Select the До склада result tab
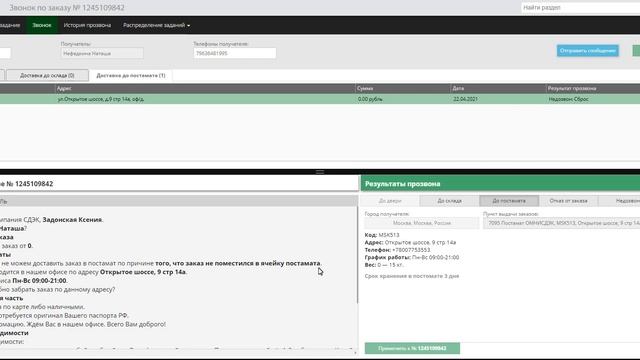Viewport: 640px width, 360px height. (449, 201)
